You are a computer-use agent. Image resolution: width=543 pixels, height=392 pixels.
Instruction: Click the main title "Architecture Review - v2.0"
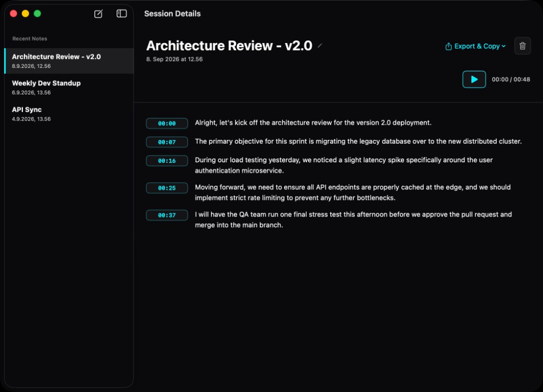[229, 46]
